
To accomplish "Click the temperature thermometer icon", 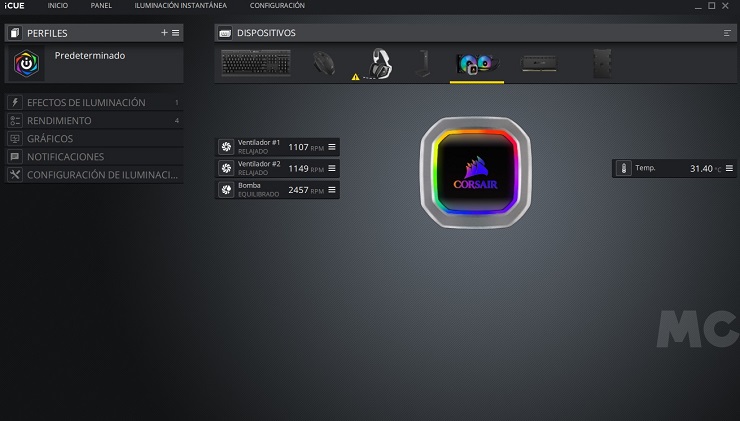I will pyautogui.click(x=623, y=169).
